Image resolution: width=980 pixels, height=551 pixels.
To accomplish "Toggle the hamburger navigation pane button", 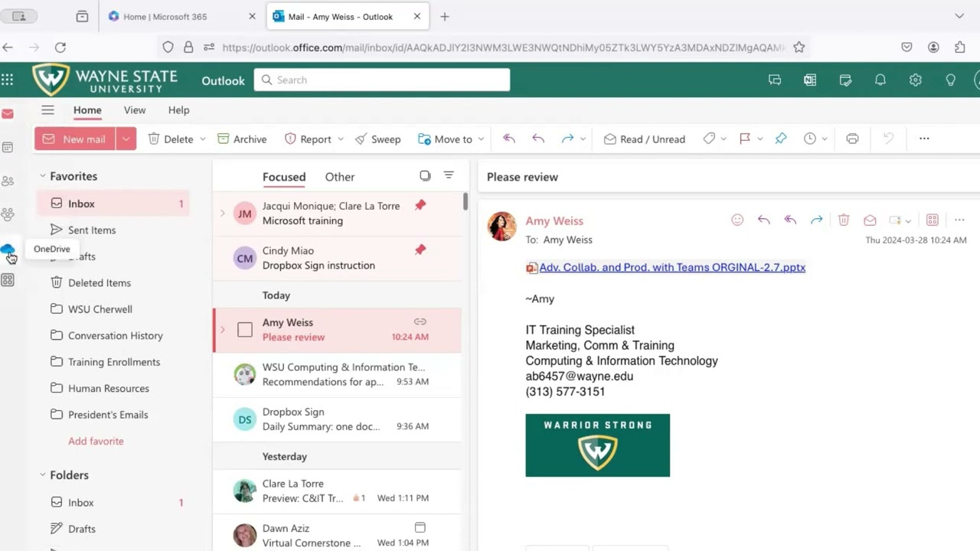I will [x=47, y=110].
